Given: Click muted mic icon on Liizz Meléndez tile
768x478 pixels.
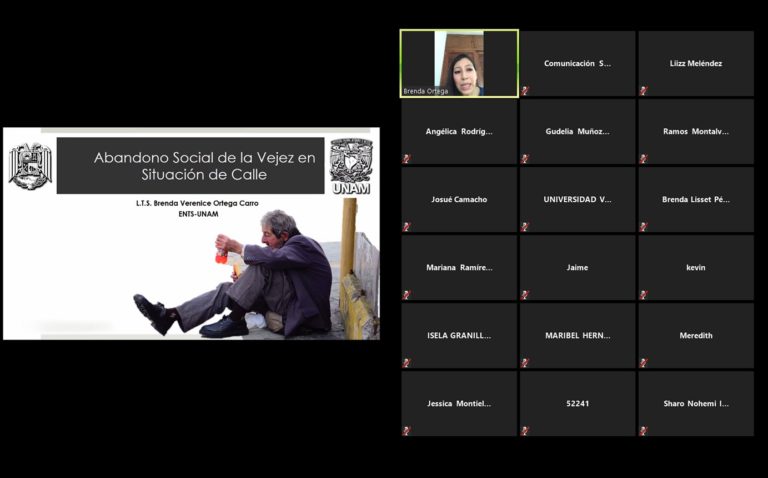Looking at the screenshot, I should click(x=643, y=91).
